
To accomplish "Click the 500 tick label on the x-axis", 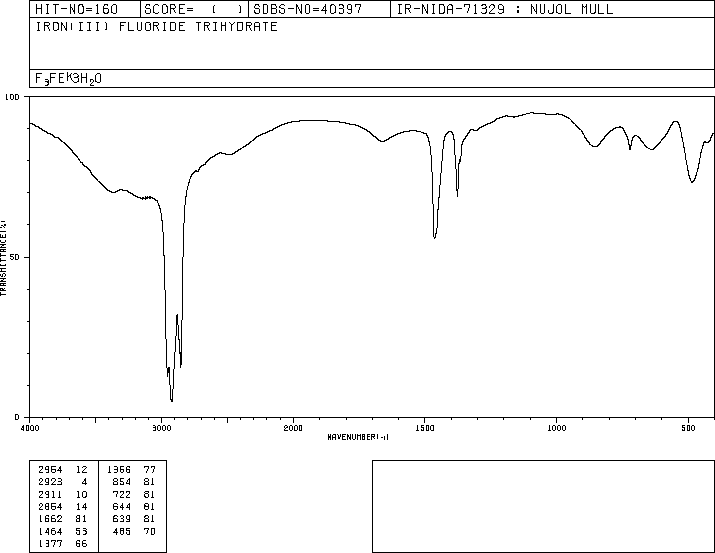I will tap(689, 428).
